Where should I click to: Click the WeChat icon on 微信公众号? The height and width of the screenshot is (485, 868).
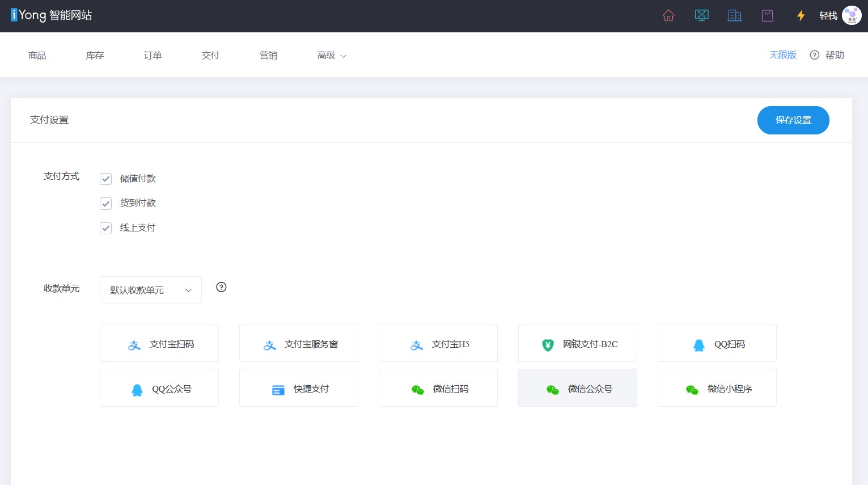coord(553,390)
